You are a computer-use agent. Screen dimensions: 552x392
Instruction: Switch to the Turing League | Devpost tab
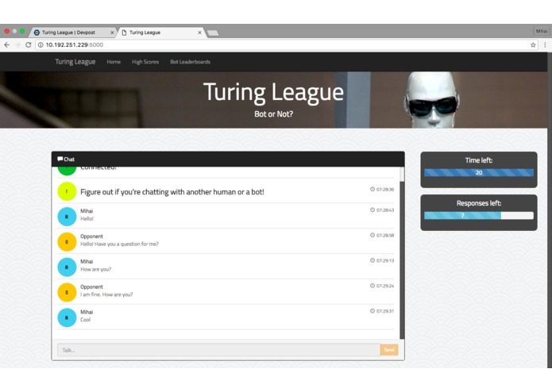click(x=72, y=33)
